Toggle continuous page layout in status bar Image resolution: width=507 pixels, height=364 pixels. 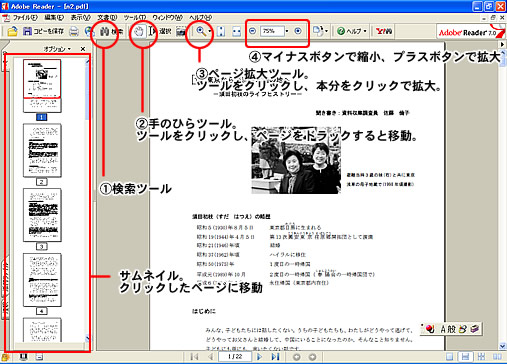pyautogui.click(x=465, y=357)
